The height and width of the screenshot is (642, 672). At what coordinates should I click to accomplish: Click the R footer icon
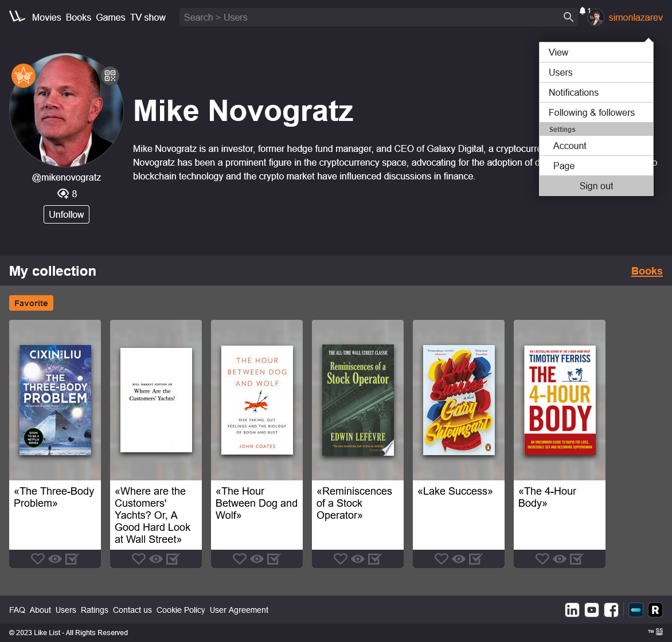[655, 610]
